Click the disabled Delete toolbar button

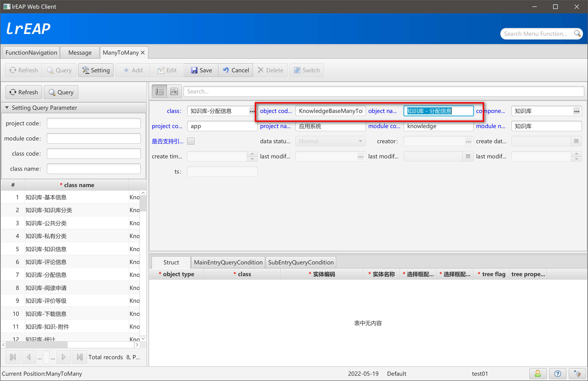270,70
